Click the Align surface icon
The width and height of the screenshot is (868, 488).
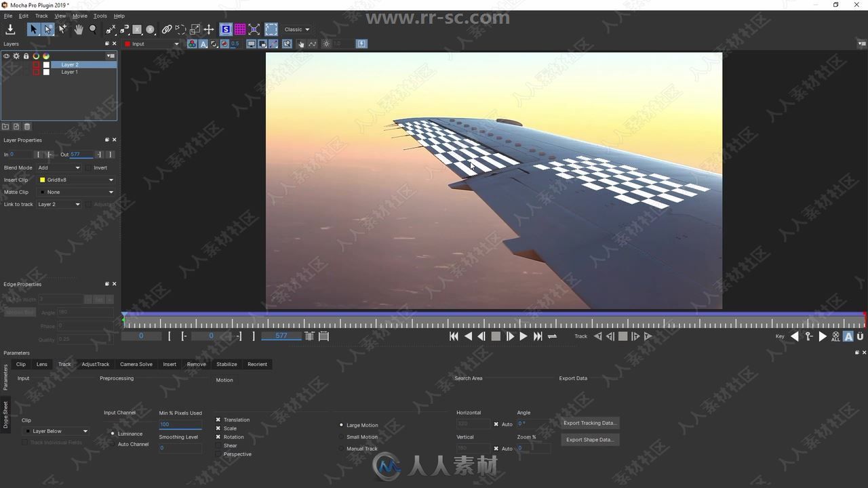[x=254, y=29]
